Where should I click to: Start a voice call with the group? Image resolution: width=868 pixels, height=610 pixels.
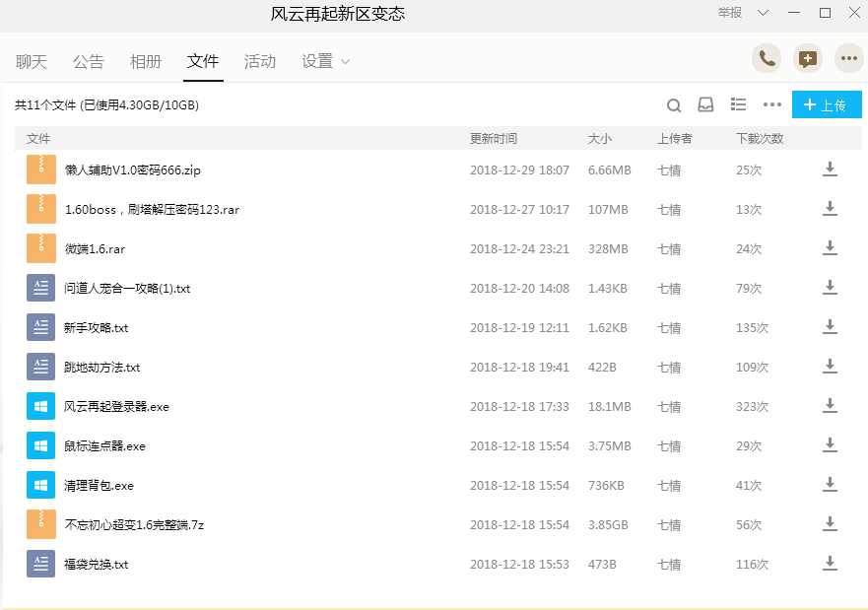coord(767,59)
